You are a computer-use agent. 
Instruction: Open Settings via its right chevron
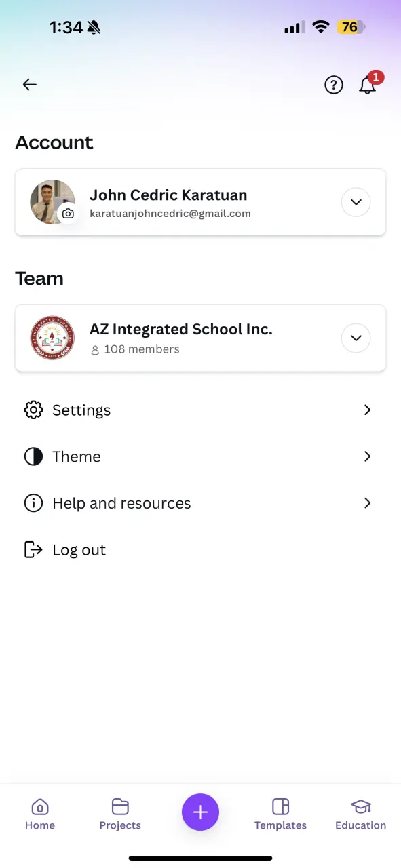367,410
